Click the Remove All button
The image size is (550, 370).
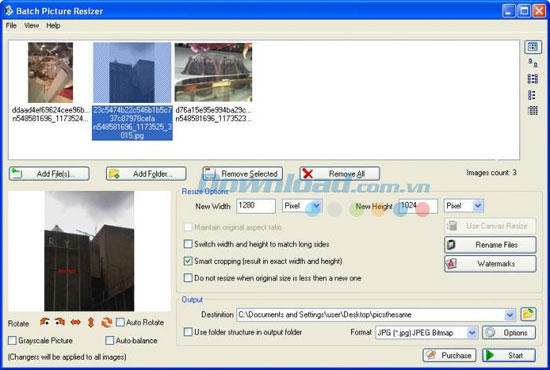(339, 174)
